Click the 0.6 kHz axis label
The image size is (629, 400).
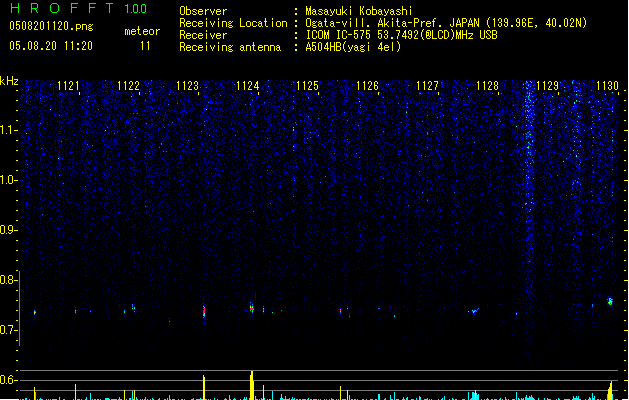(x=8, y=380)
